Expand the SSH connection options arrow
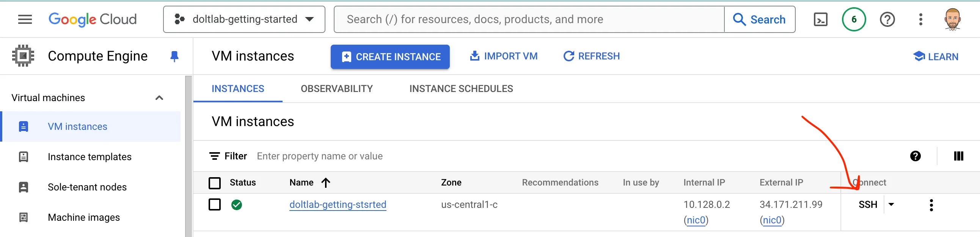980x237 pixels. tap(891, 205)
